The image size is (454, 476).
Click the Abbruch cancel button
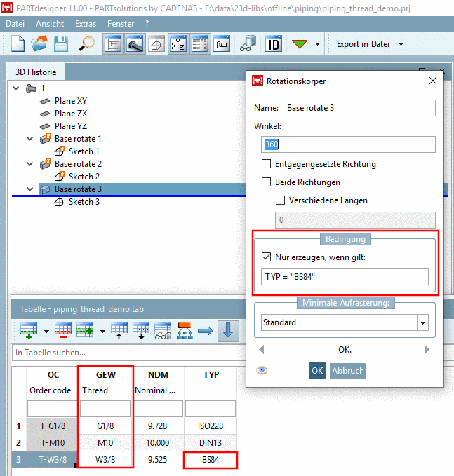pos(347,371)
